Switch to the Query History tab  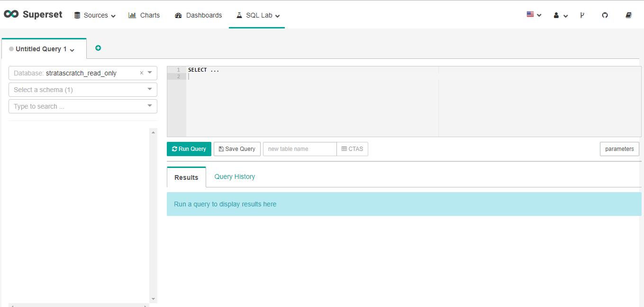[x=235, y=177]
